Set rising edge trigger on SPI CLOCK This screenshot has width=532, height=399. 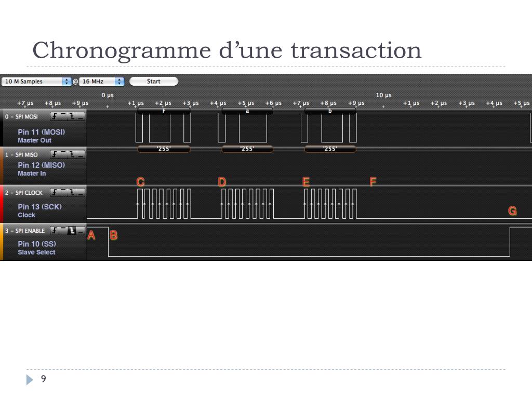coord(55,193)
